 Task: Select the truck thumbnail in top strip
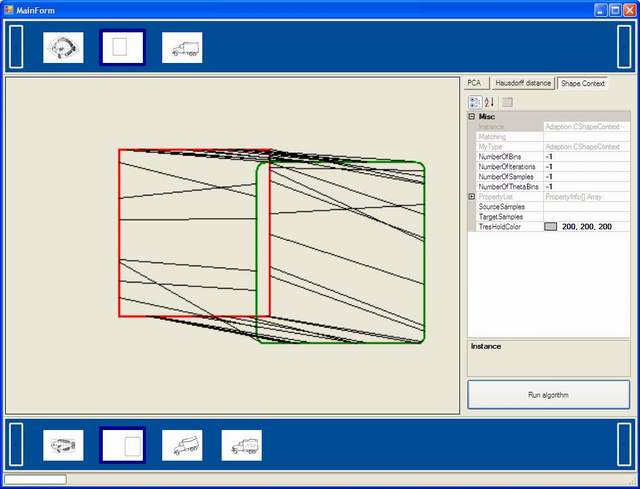182,47
